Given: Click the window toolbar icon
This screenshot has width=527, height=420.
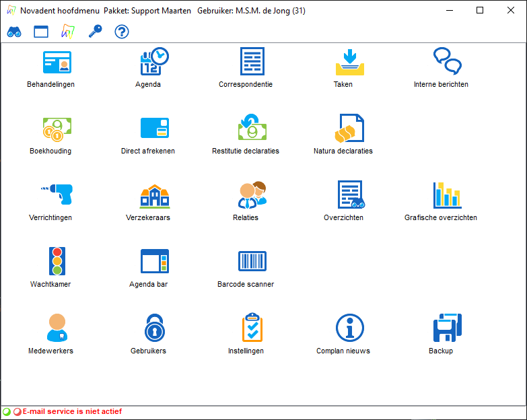Looking at the screenshot, I should pyautogui.click(x=41, y=32).
